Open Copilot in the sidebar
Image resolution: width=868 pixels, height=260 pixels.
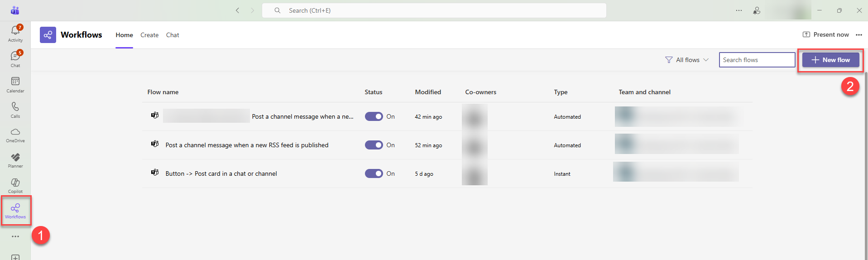[x=15, y=185]
